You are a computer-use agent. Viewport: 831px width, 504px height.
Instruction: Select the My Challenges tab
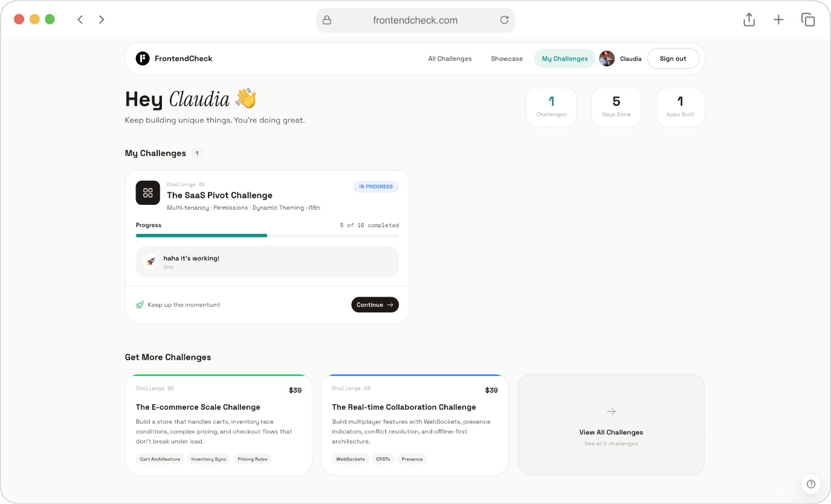(564, 58)
